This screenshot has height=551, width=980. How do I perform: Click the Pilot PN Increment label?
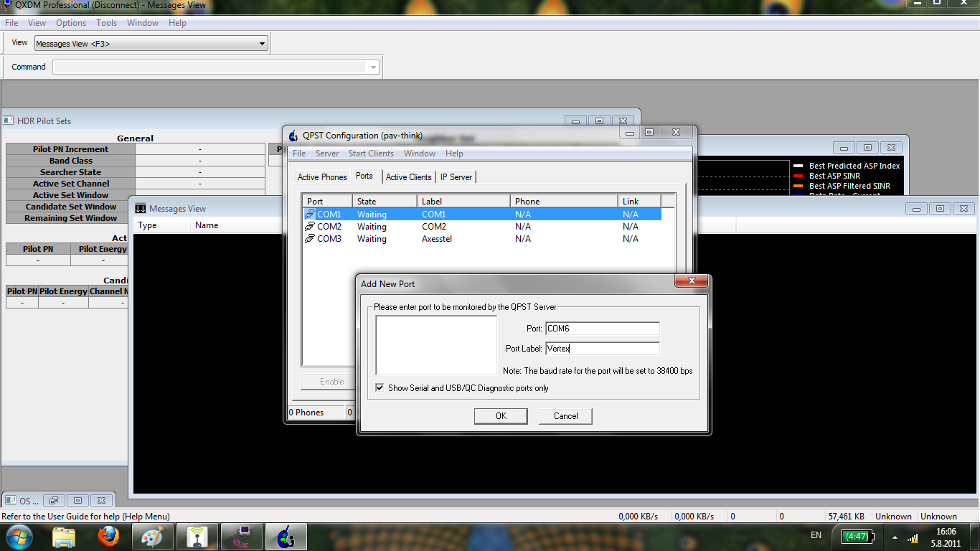tap(70, 149)
